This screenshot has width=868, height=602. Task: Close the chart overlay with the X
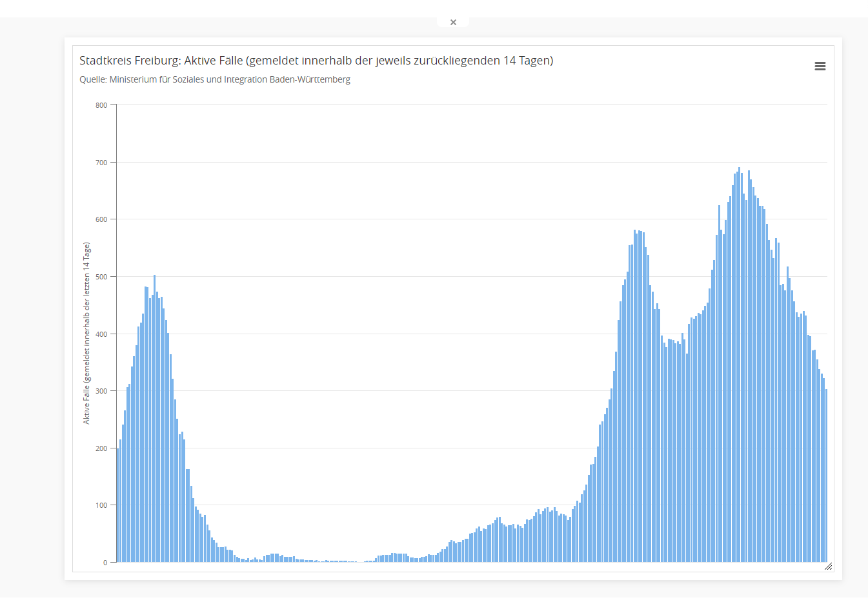coord(453,23)
